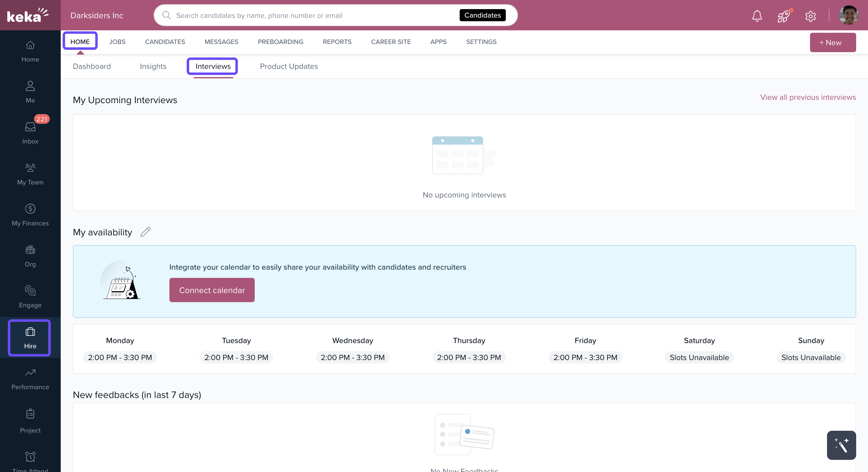Open the REPORTS menu tab
868x472 pixels.
point(337,42)
